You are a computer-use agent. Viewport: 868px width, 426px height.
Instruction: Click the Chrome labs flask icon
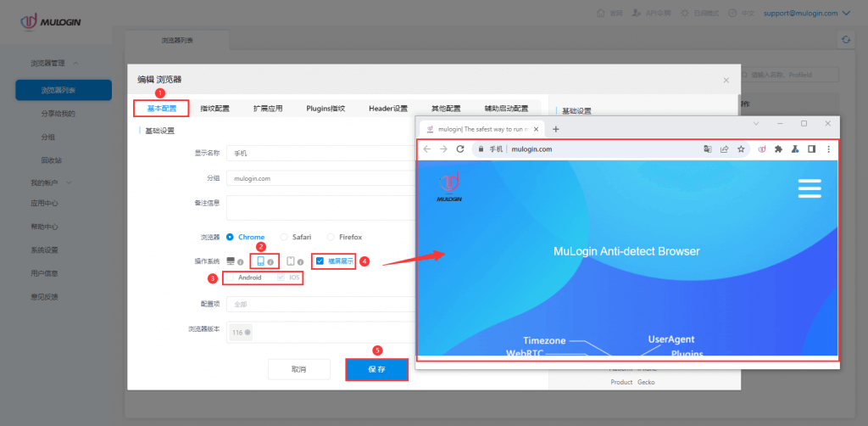pyautogui.click(x=795, y=149)
